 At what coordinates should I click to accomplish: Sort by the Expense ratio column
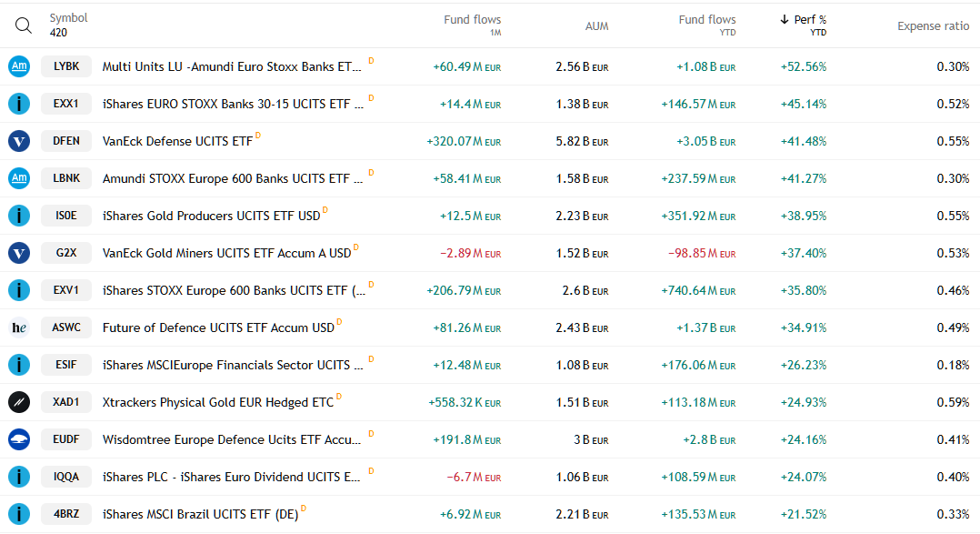click(933, 26)
